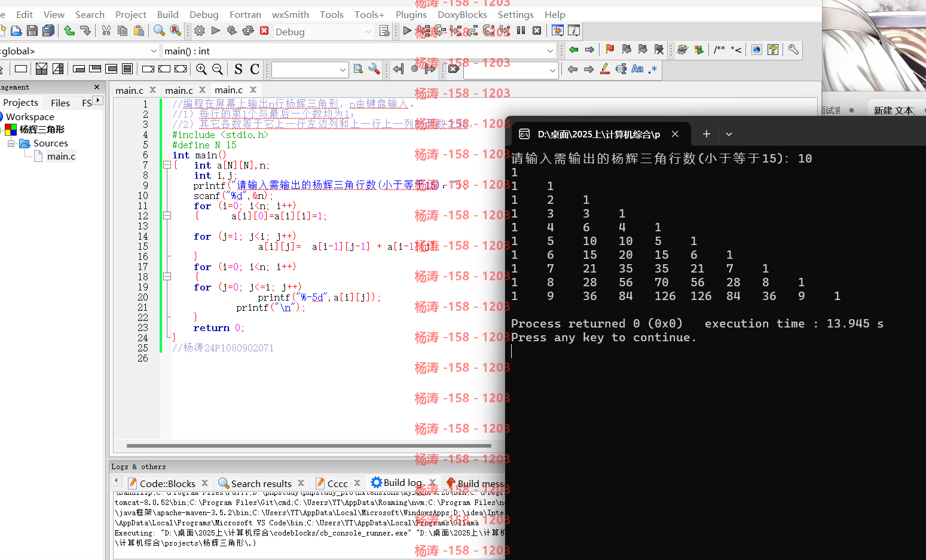
Task: Build the project with the gear icon
Action: click(200, 30)
